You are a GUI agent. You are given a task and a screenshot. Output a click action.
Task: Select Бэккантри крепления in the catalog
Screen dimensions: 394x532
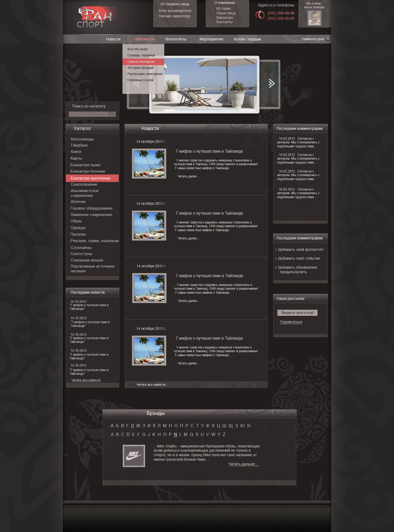[91, 178]
